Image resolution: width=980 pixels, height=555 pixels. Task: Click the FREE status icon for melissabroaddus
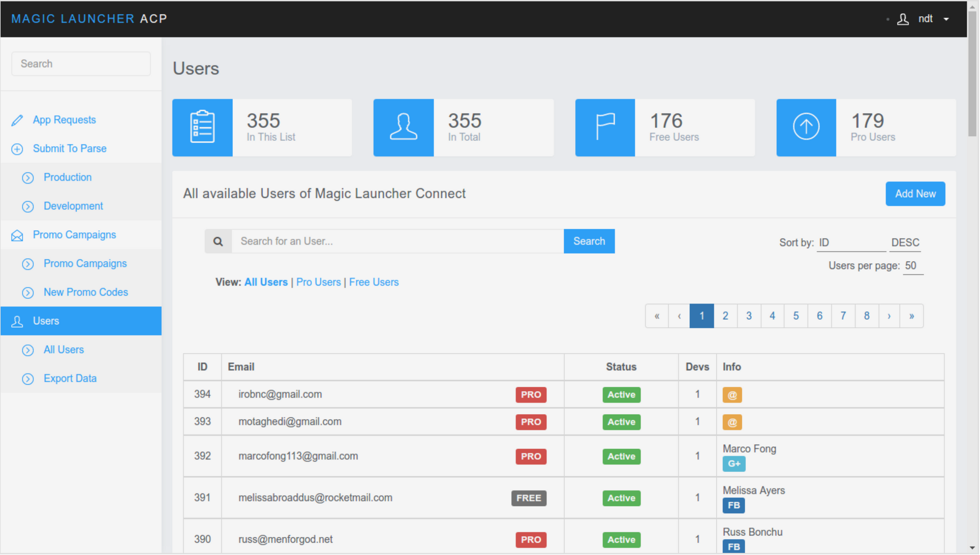tap(528, 498)
